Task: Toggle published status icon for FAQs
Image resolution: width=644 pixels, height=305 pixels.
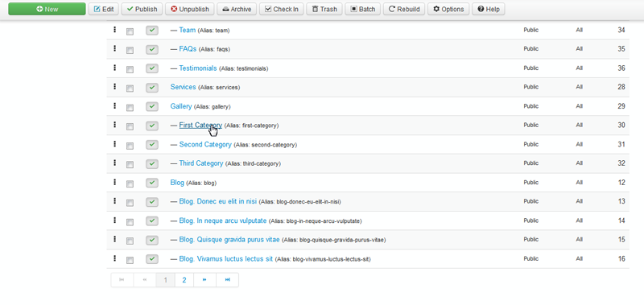Action: (x=152, y=49)
